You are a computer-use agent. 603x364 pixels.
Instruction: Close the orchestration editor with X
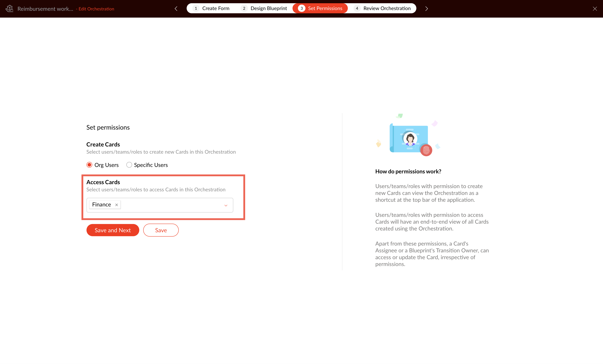point(595,9)
